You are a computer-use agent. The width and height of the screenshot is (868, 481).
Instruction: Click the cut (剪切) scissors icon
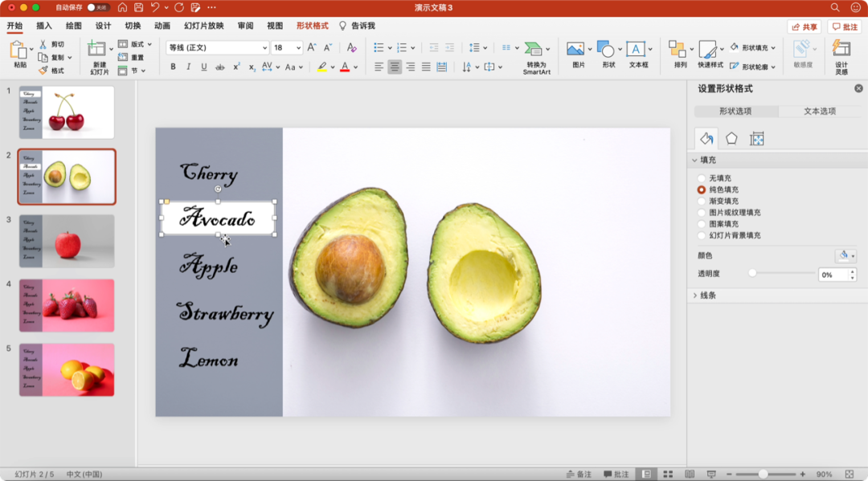(x=43, y=44)
